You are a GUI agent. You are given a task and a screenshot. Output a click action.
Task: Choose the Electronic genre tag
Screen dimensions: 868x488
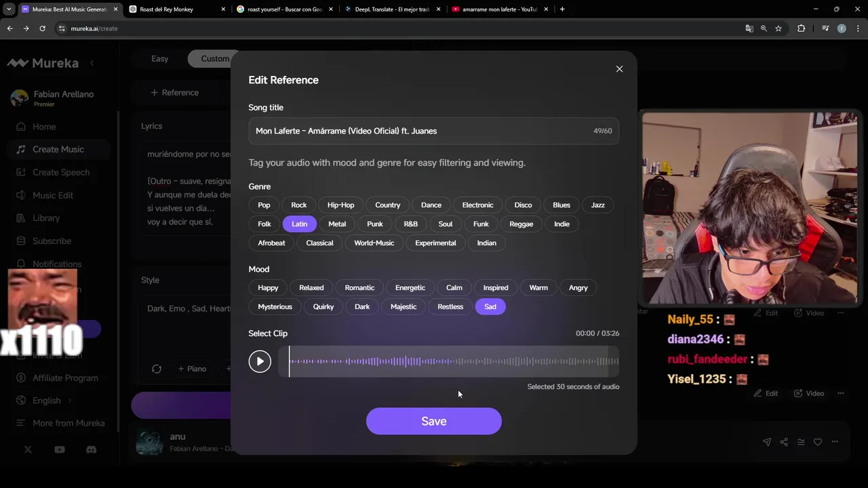pyautogui.click(x=478, y=205)
